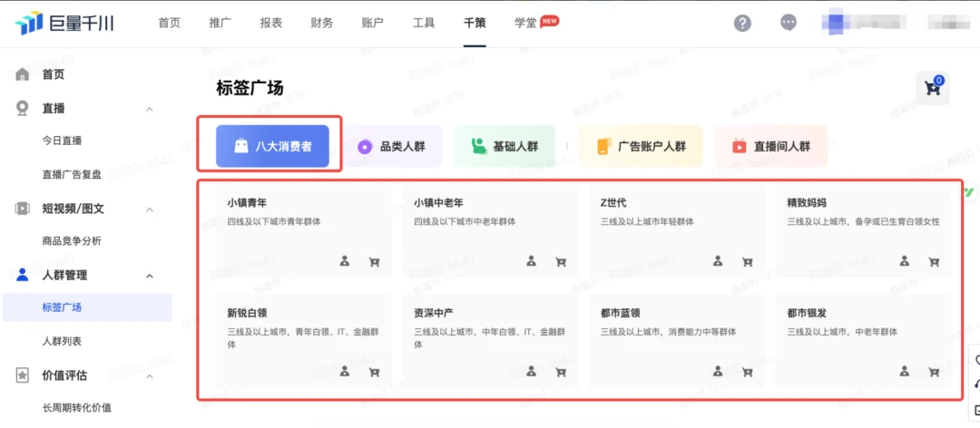
Task: Open the 学堂 menu item
Action: point(525,23)
